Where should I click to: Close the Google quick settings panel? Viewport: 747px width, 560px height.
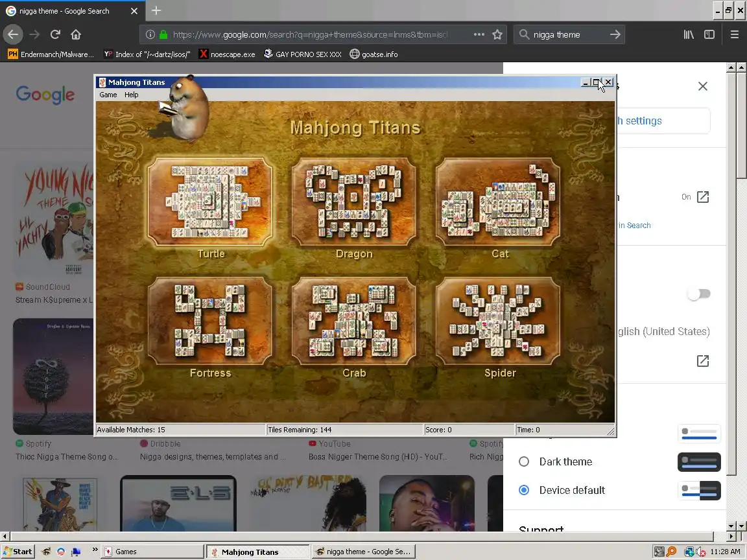(x=703, y=86)
